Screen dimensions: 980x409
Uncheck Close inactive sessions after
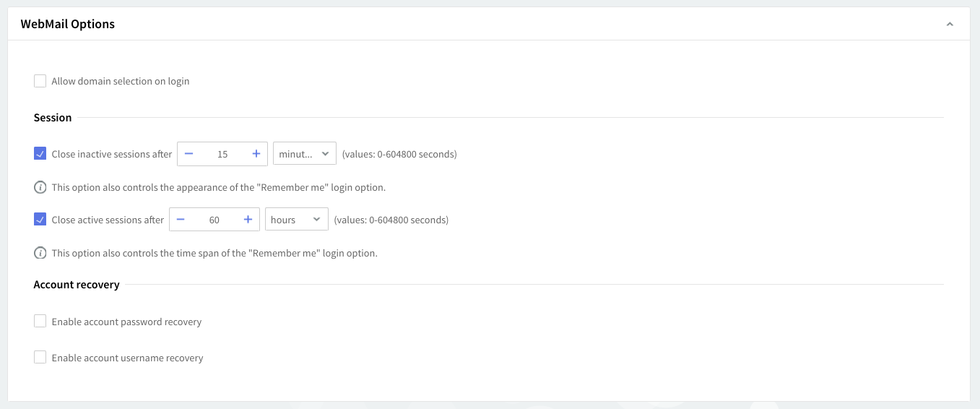[40, 153]
